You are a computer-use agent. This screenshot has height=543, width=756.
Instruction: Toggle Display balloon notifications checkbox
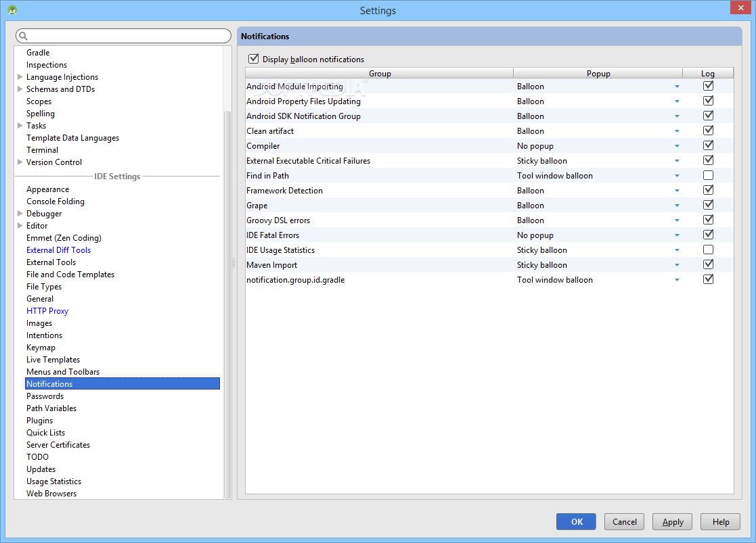click(253, 59)
